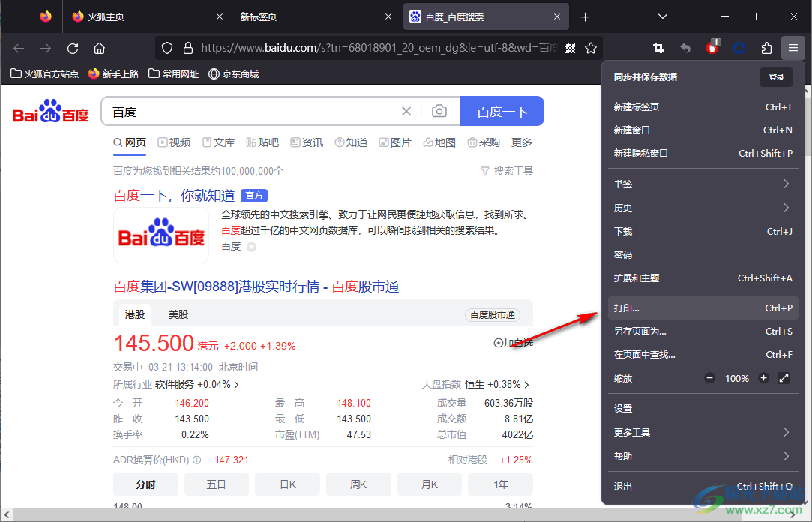Choose 下载 from the menu
The image size is (812, 522).
pos(703,231)
